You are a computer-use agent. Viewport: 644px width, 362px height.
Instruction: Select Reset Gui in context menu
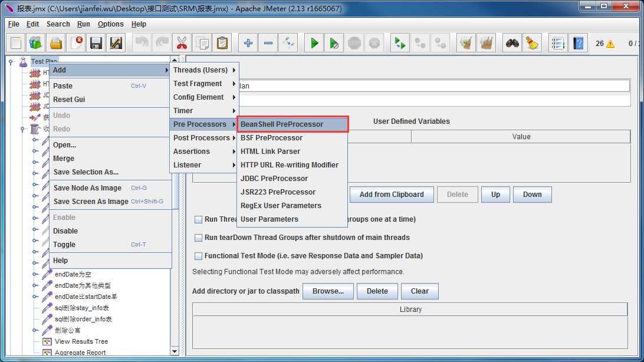[110, 100]
